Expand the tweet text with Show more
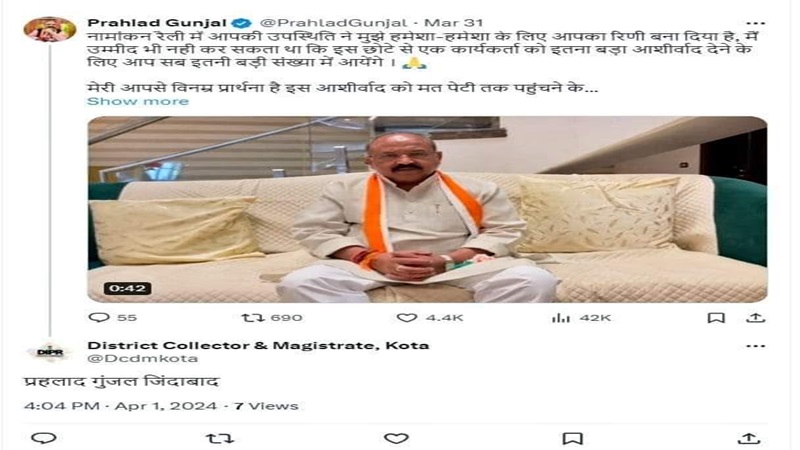Screen dimensions: 800x450 click(x=138, y=101)
